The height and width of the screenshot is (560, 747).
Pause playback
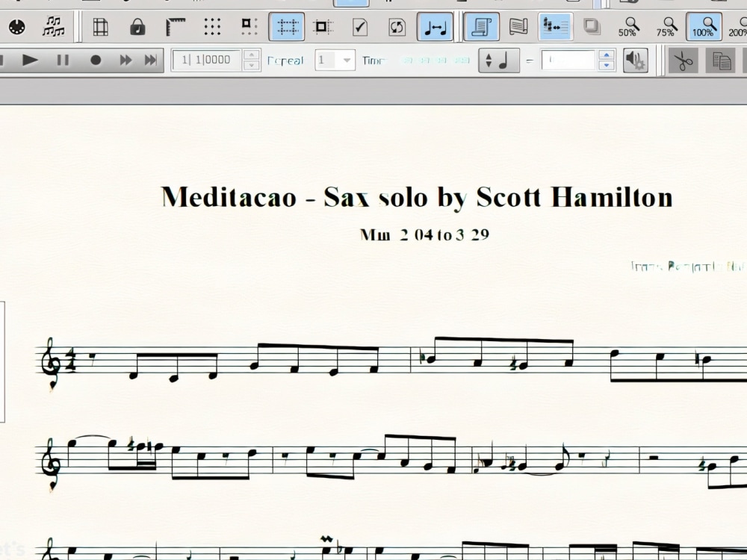[x=63, y=60]
